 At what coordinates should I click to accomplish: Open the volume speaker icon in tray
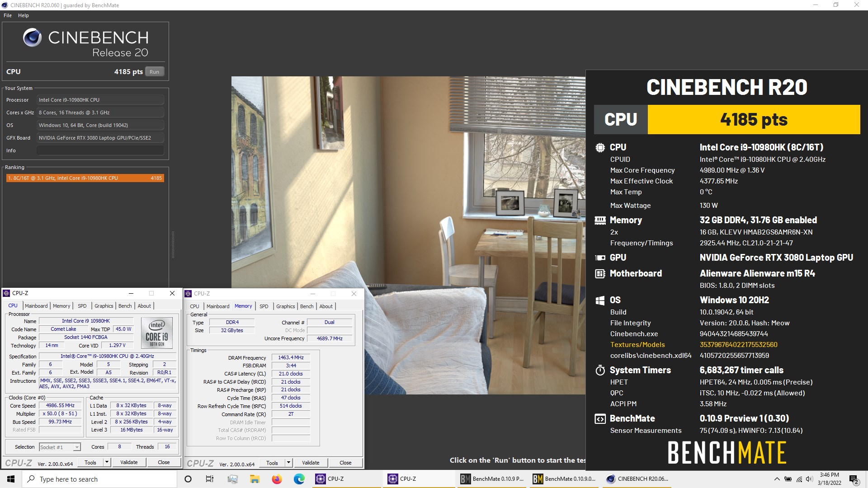click(x=809, y=479)
